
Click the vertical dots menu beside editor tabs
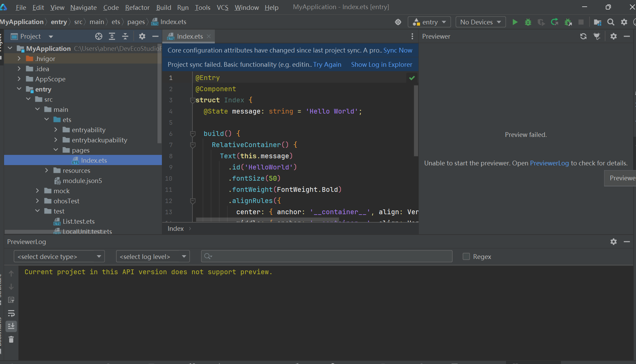pos(412,36)
